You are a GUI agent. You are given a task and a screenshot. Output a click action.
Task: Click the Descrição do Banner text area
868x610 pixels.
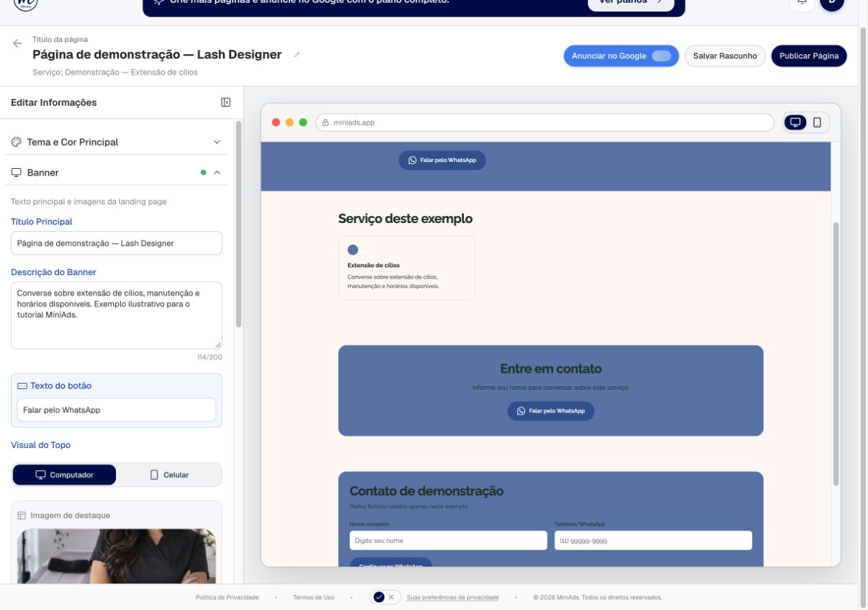117,316
